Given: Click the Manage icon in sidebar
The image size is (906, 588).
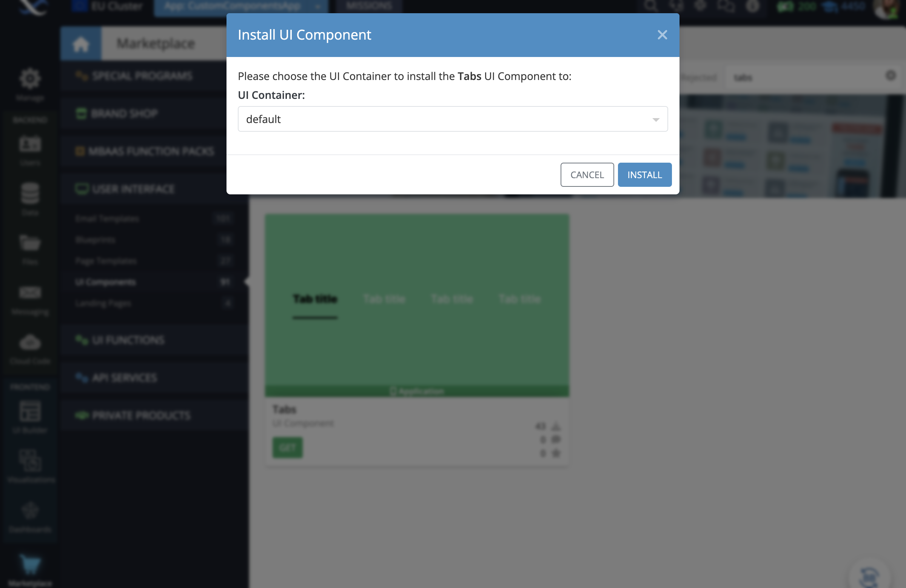Looking at the screenshot, I should point(29,79).
